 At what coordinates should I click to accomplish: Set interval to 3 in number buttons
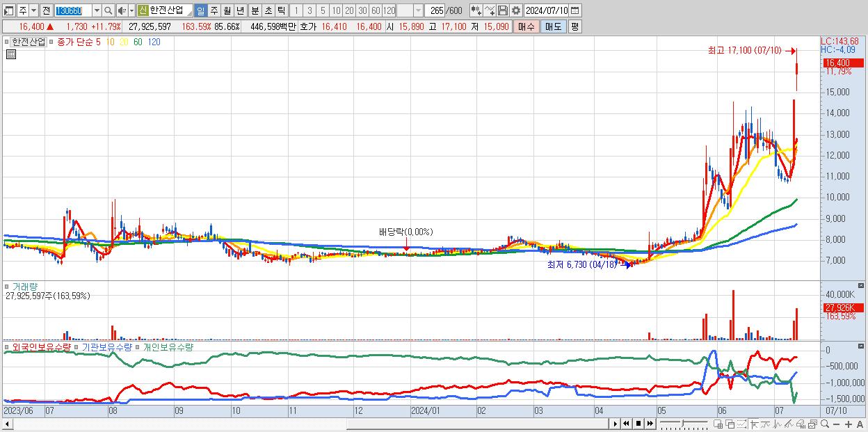pyautogui.click(x=309, y=10)
